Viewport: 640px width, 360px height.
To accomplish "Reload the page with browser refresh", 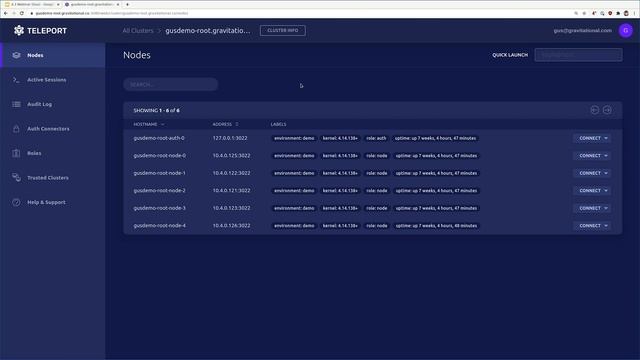I will point(22,13).
